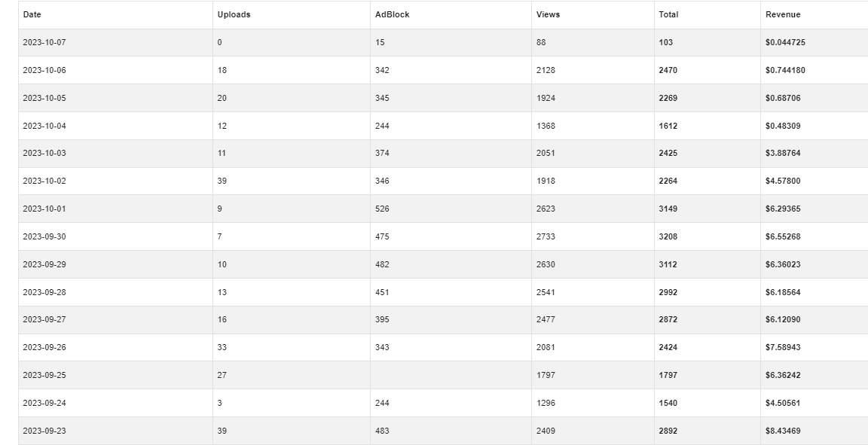Click the AdBlock column header
Screen dimensions: 868x445
(392, 14)
